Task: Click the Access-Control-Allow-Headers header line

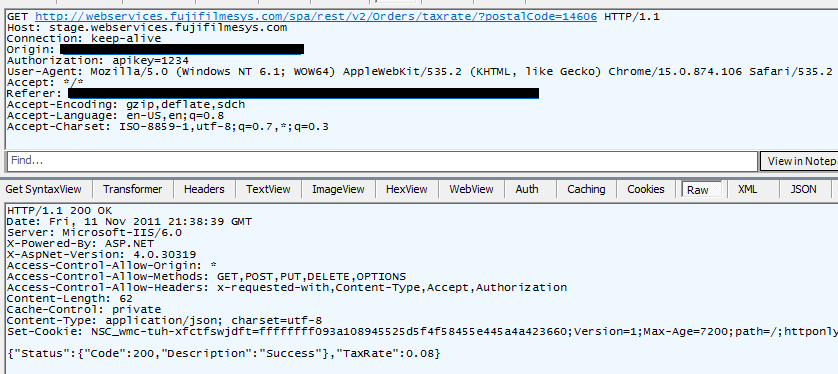Action: point(287,287)
